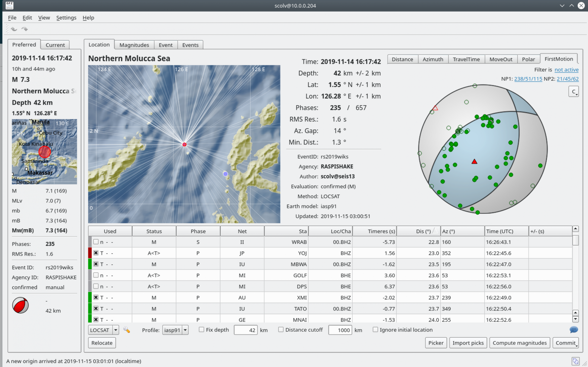The image size is (588, 367).
Task: Sort arrivals by Timeres (s) column
Action: point(374,231)
